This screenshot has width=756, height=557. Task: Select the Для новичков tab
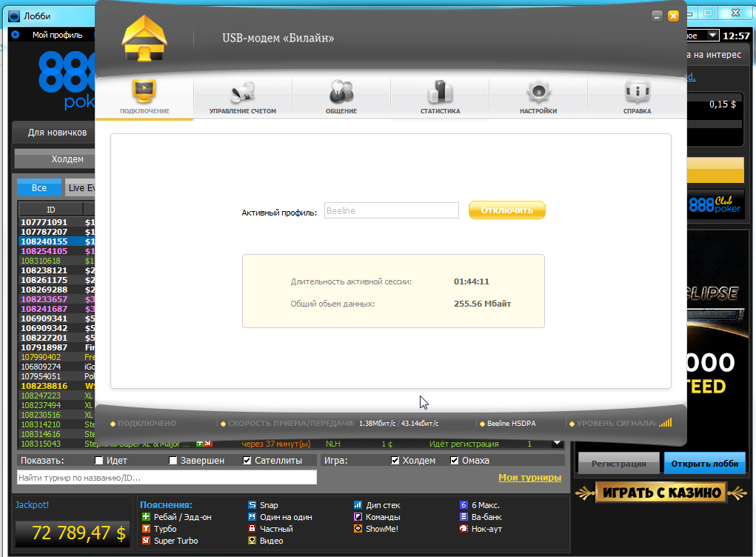[57, 132]
